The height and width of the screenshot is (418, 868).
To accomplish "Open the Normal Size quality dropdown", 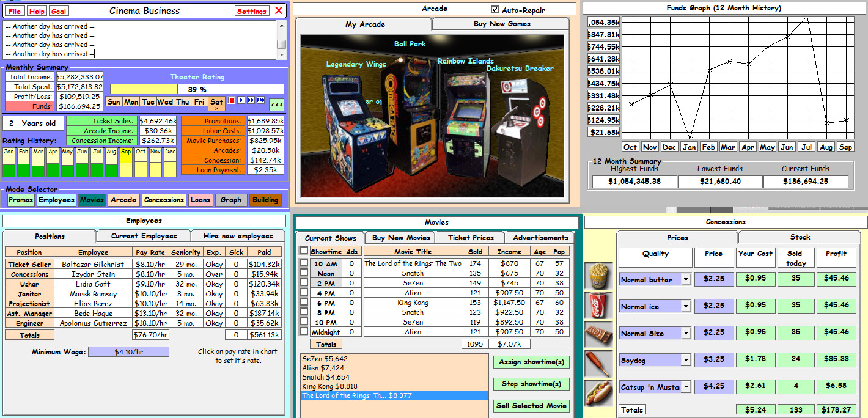I will click(686, 333).
